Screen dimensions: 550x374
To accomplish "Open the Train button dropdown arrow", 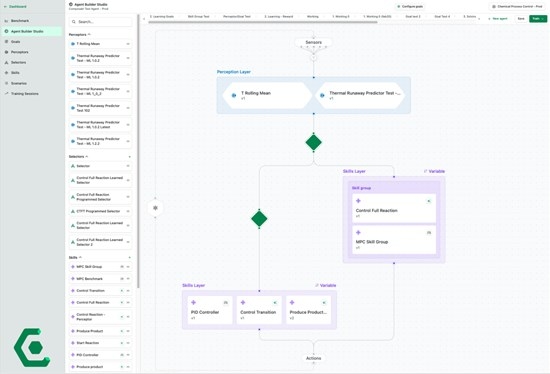I will click(543, 19).
